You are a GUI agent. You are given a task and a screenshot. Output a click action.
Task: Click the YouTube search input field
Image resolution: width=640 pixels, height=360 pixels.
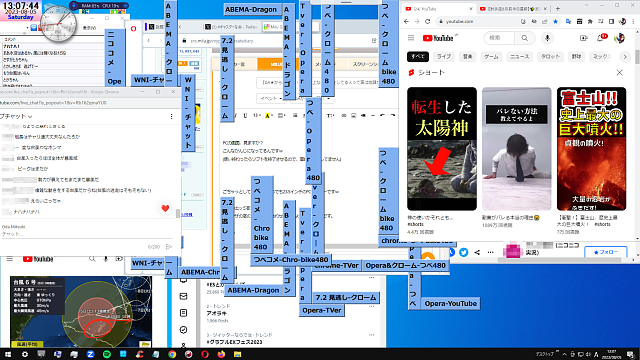click(x=500, y=38)
